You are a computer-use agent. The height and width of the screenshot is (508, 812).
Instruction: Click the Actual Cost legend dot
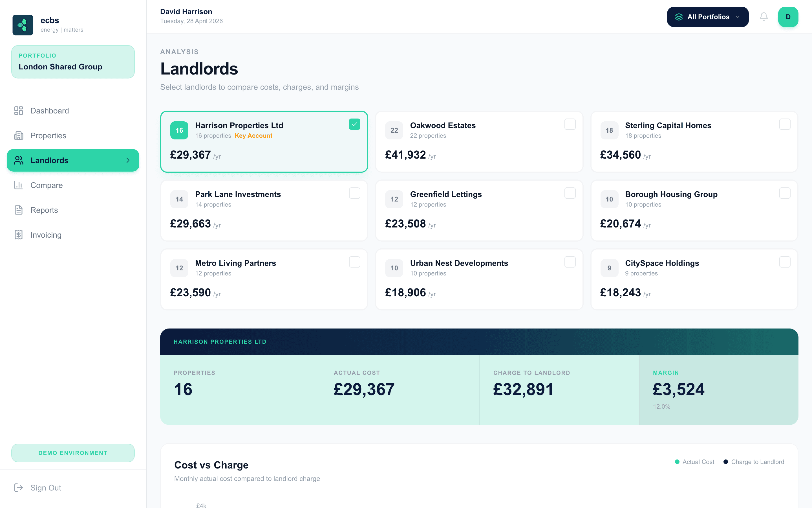coord(677,462)
